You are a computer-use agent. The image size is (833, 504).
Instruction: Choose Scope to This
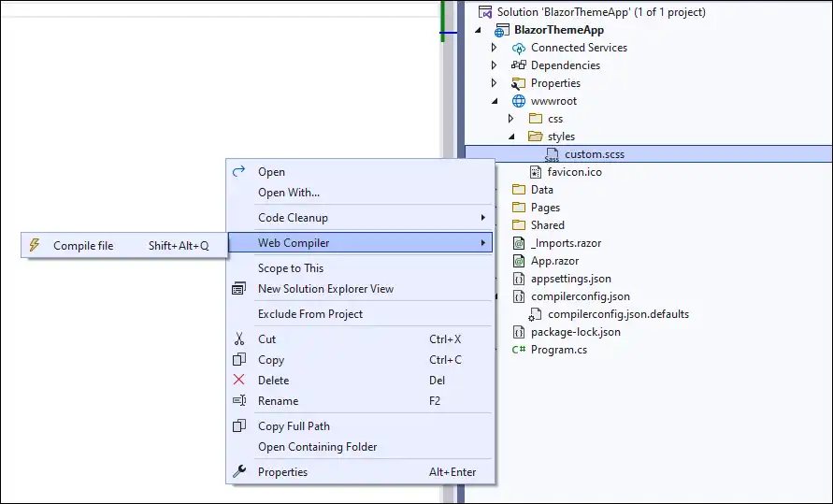(x=361, y=268)
